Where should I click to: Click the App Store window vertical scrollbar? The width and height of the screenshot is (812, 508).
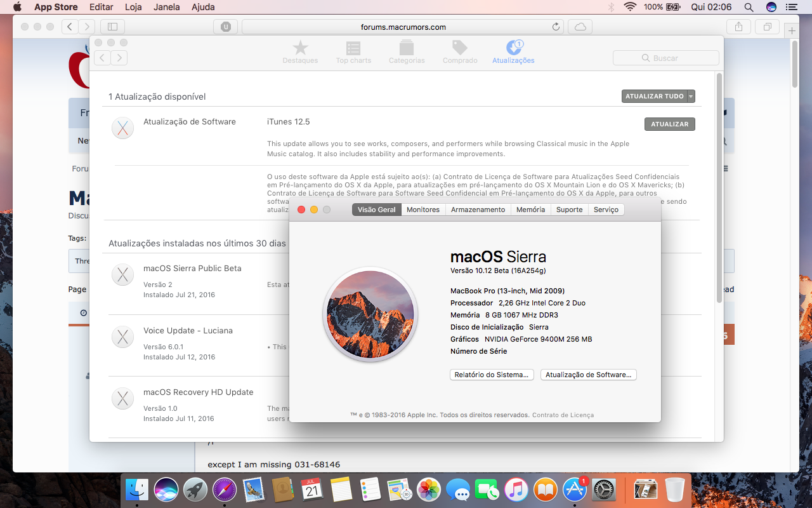719,187
